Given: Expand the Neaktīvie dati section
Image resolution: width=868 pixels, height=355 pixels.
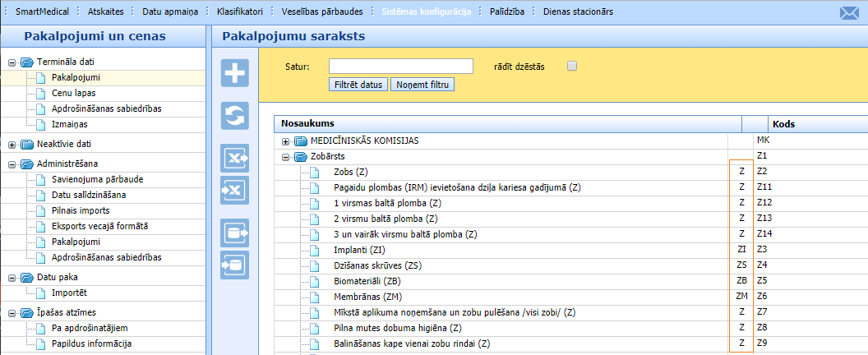Looking at the screenshot, I should [12, 145].
